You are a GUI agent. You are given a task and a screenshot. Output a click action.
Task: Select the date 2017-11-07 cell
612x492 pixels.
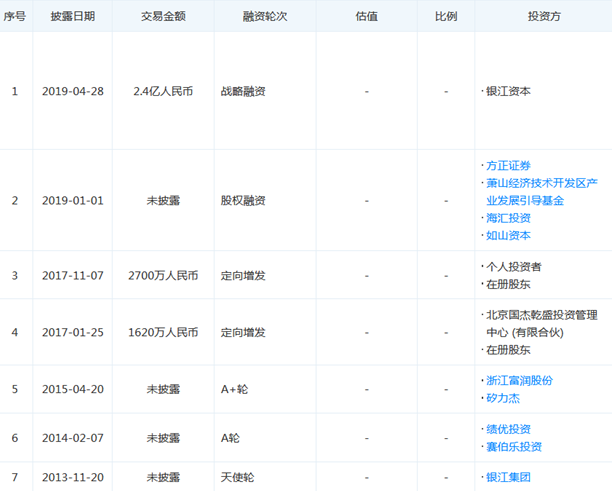pyautogui.click(x=73, y=276)
